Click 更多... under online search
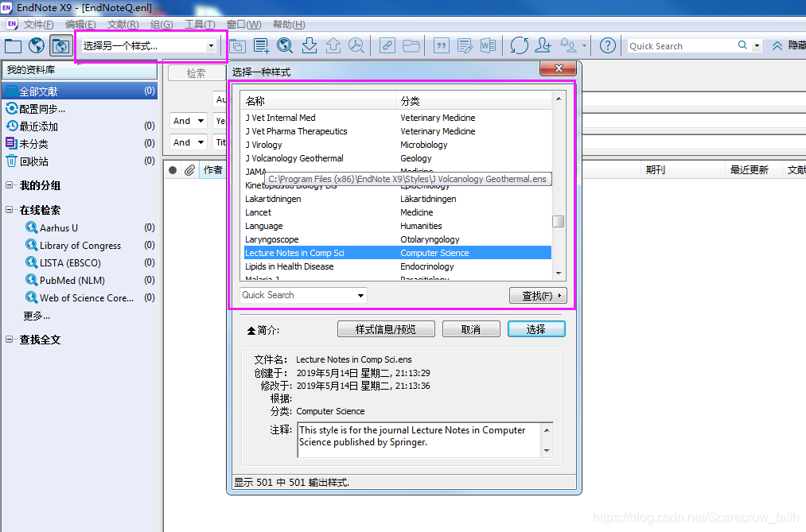The height and width of the screenshot is (532, 806). pos(37,316)
